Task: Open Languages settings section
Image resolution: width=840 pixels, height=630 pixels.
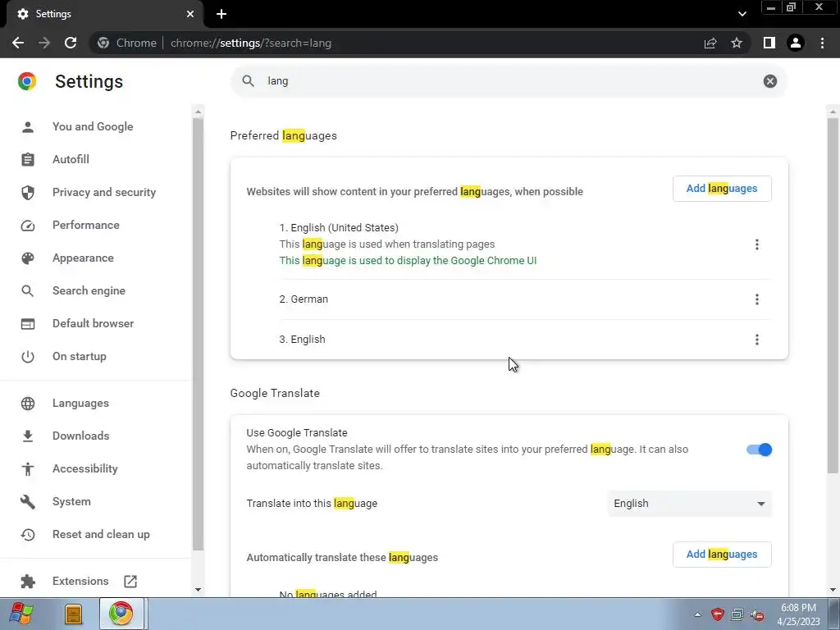Action: (80, 403)
